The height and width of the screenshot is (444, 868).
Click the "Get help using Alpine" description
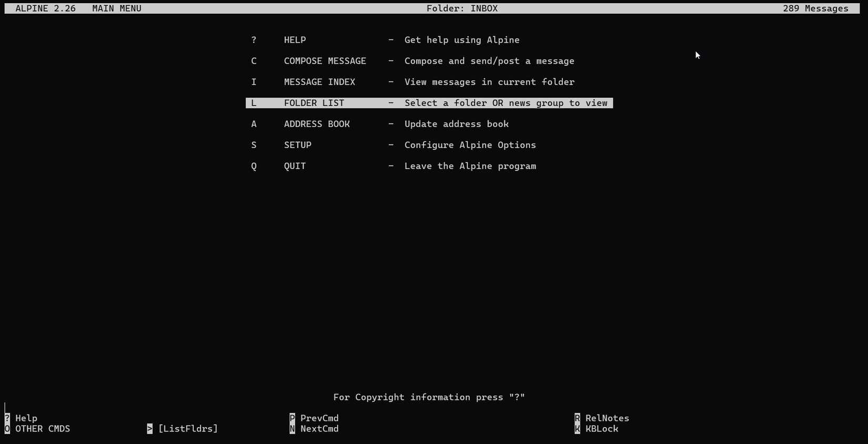point(462,40)
